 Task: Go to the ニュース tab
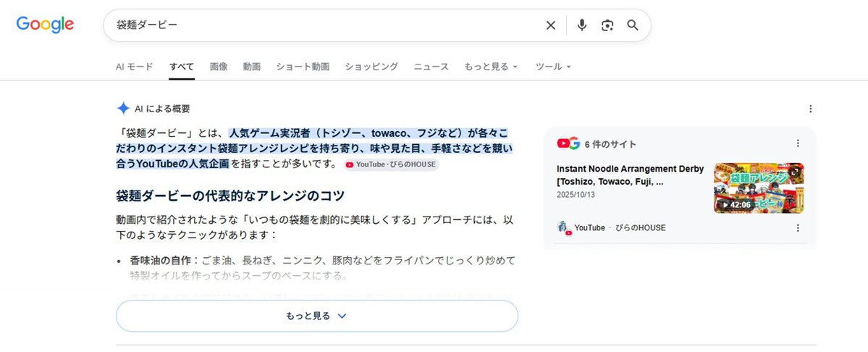[431, 67]
